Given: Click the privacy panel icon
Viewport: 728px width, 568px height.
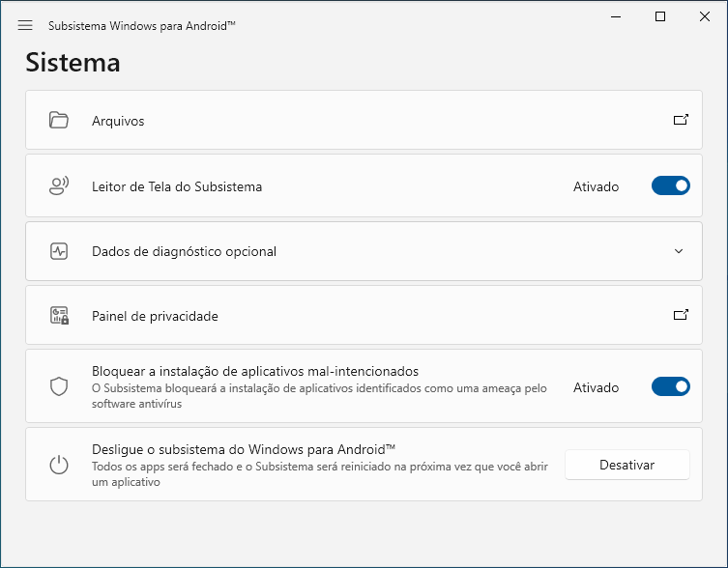Looking at the screenshot, I should pos(59,316).
